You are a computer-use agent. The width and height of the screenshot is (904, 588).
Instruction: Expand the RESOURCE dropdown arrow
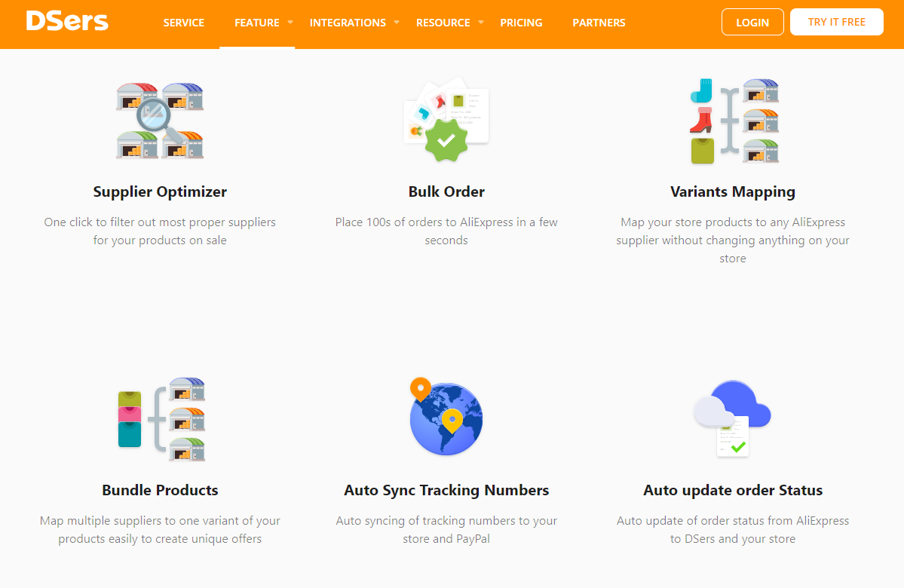(481, 23)
